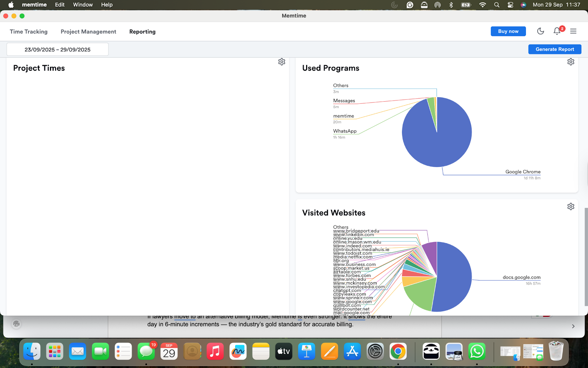Open Reminders from the Dock
Screen dimensions: 588x368
coord(123,351)
